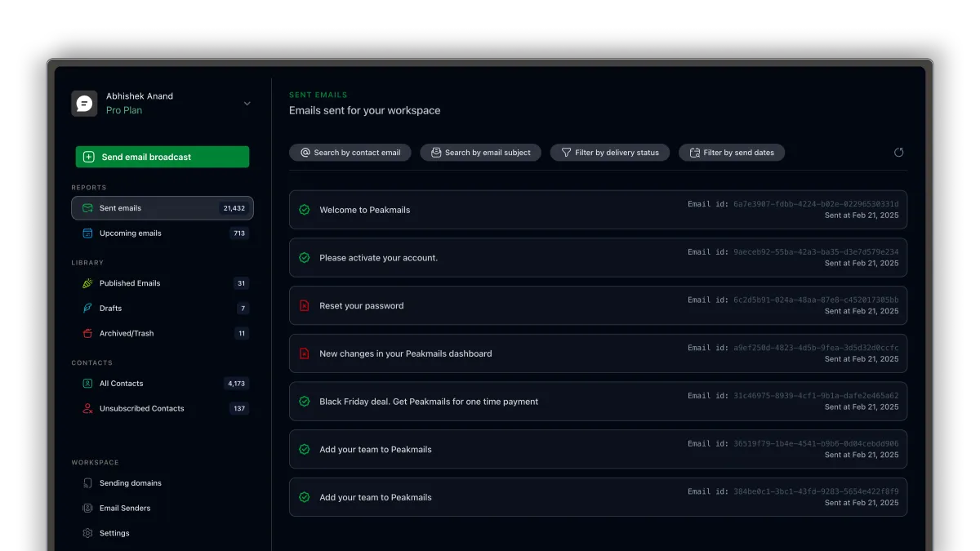Click the 21,432 count badge on Sent emails
The height and width of the screenshot is (551, 980).
(x=234, y=208)
